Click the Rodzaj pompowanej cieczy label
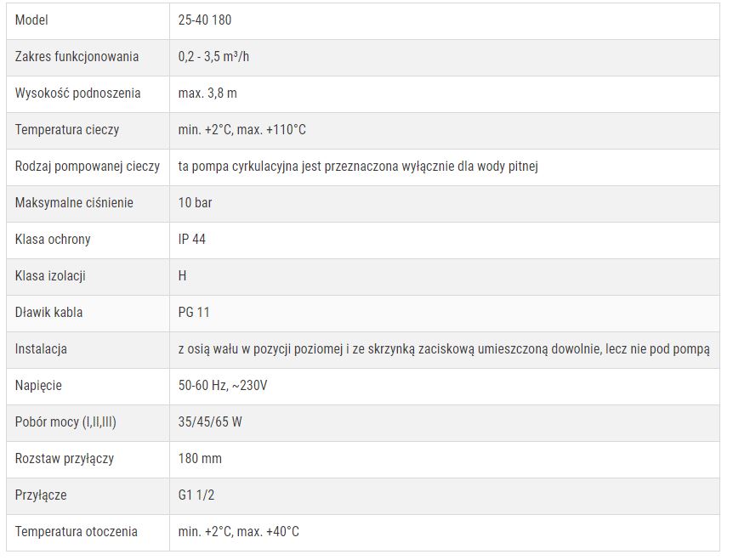The image size is (733, 560). [88, 166]
